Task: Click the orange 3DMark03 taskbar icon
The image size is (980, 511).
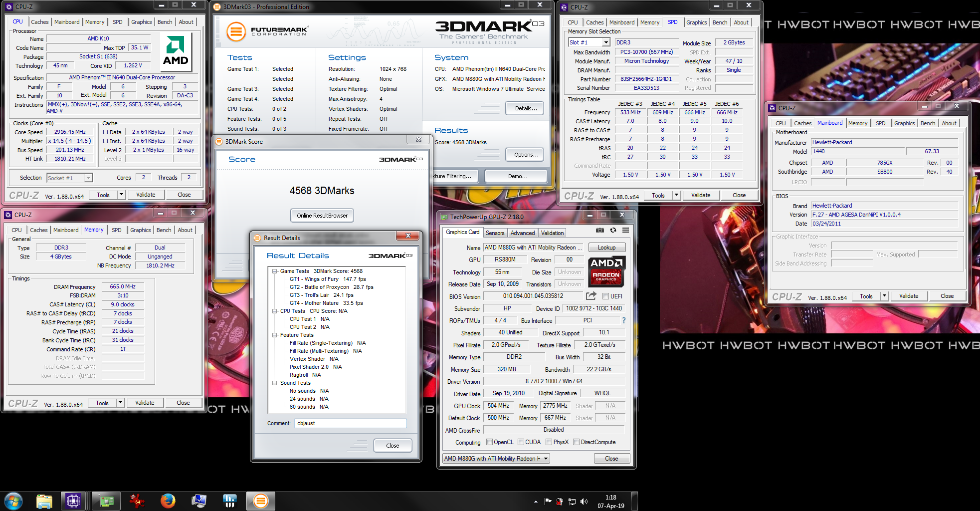Action: [x=261, y=501]
